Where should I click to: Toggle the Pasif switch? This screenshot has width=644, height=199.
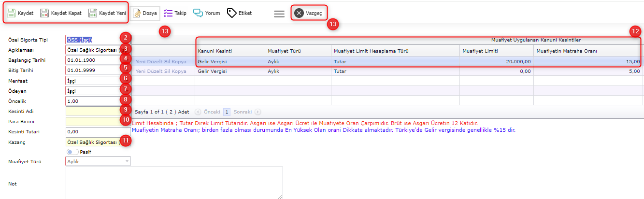(x=72, y=152)
